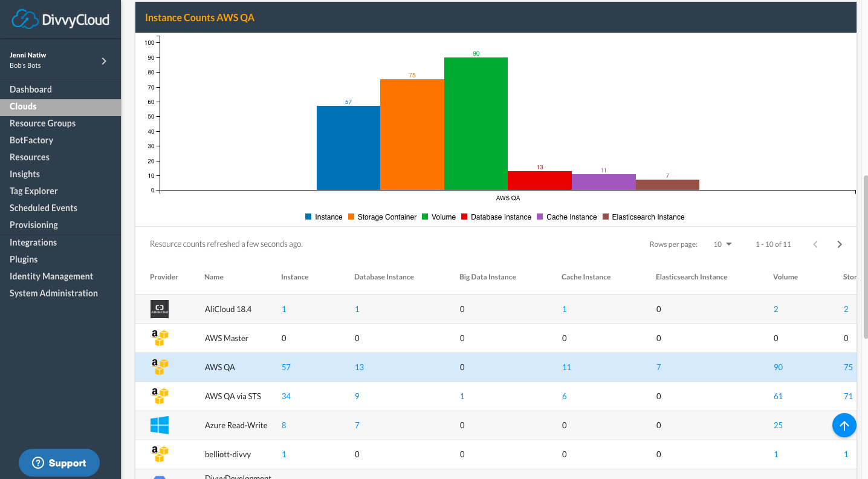The height and width of the screenshot is (479, 868).
Task: Open AWS QA via STS Big Data count 1
Action: coord(462,396)
